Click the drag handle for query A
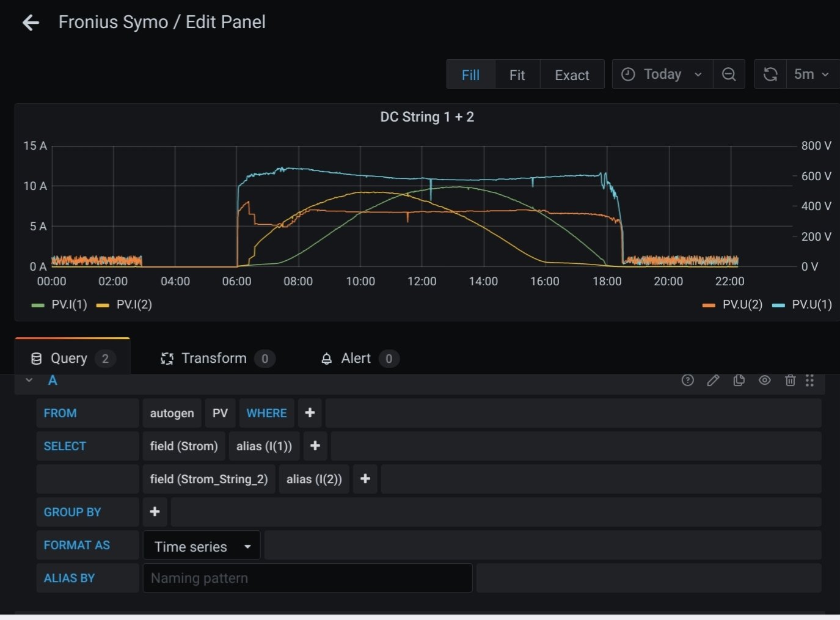Screen dimensions: 840x620 click(x=809, y=381)
